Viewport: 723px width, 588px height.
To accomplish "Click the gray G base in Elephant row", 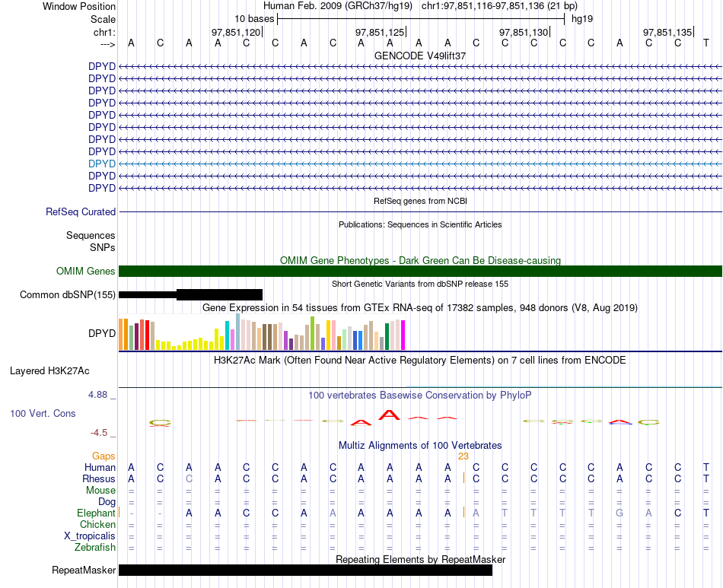I will click(x=619, y=513).
